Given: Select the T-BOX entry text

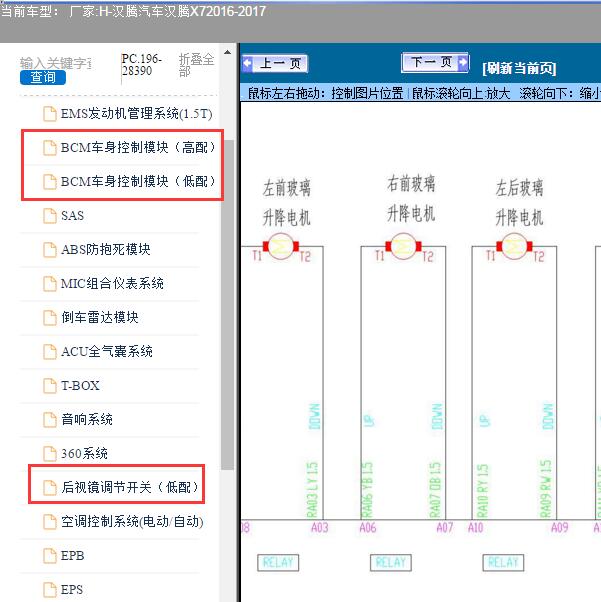Looking at the screenshot, I should (x=80, y=385).
